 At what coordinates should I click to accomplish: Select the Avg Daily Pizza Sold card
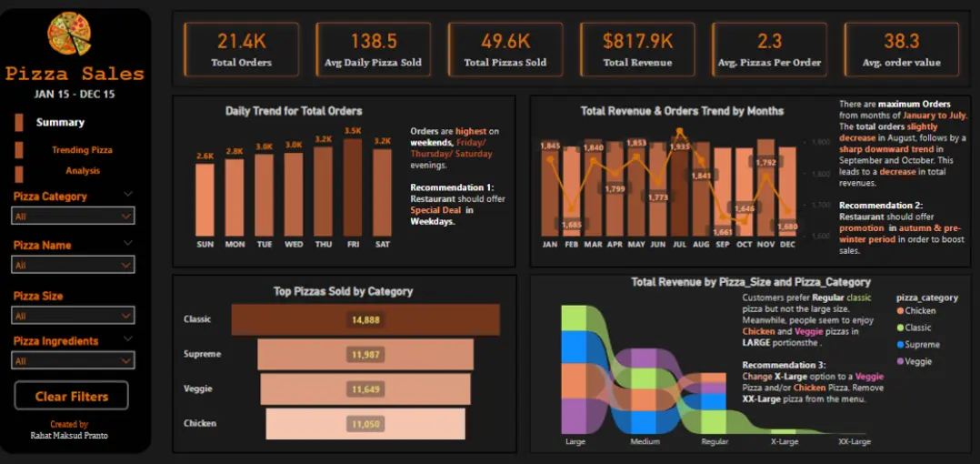tap(373, 49)
